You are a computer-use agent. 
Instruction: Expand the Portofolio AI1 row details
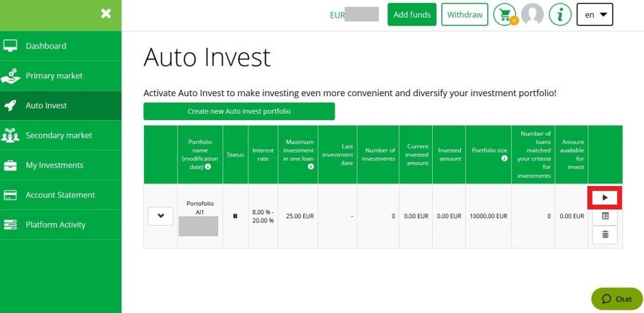(x=160, y=216)
